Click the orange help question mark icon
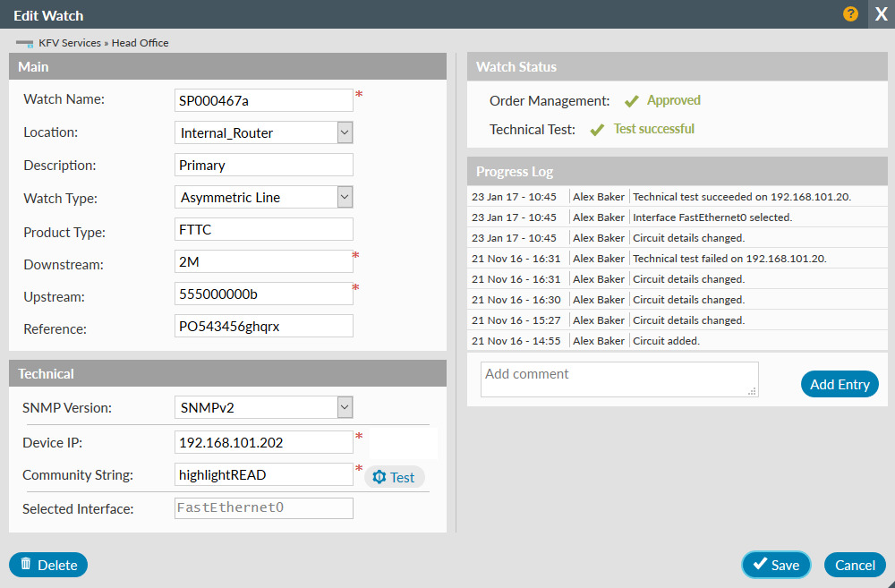Viewport: 895px width, 588px height. coord(850,14)
